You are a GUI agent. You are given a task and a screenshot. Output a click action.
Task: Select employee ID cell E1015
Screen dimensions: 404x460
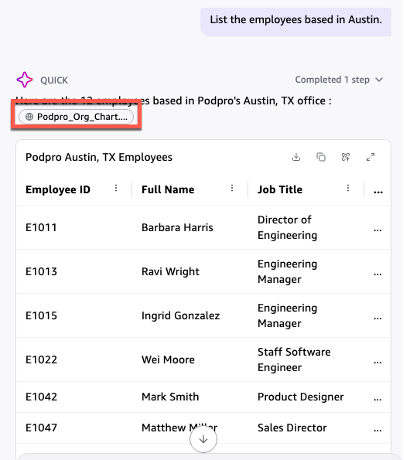pyautogui.click(x=41, y=316)
